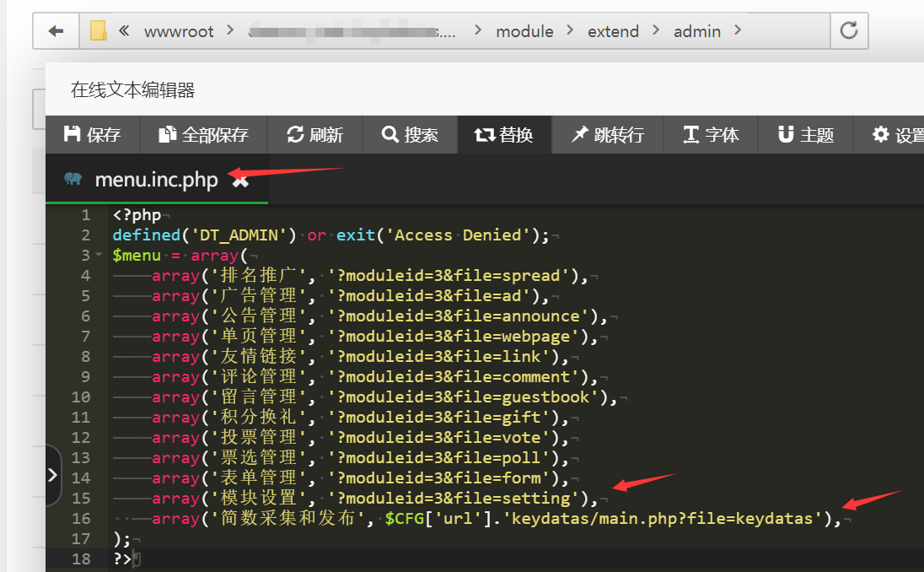Click the text '?moduleid=3&file=announce'

point(459,316)
